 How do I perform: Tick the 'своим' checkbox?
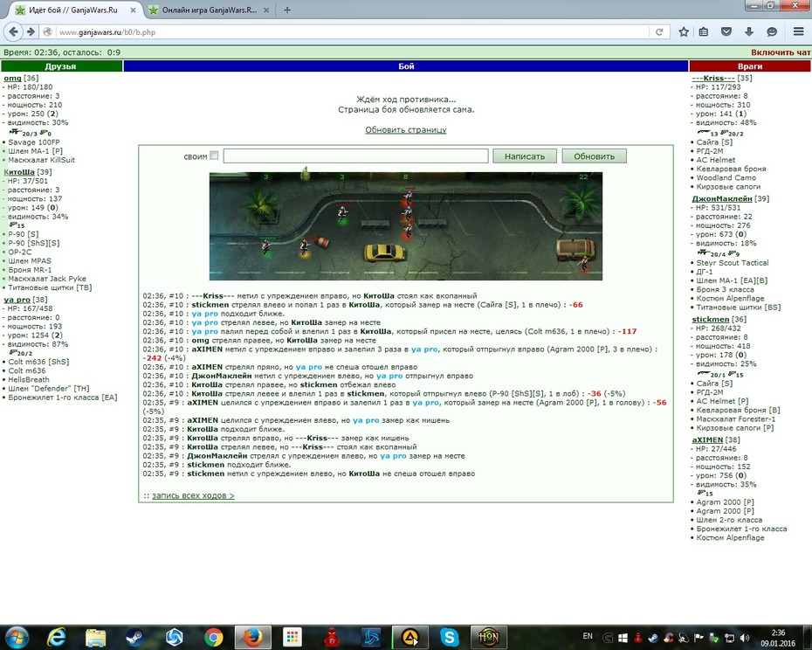coord(215,155)
